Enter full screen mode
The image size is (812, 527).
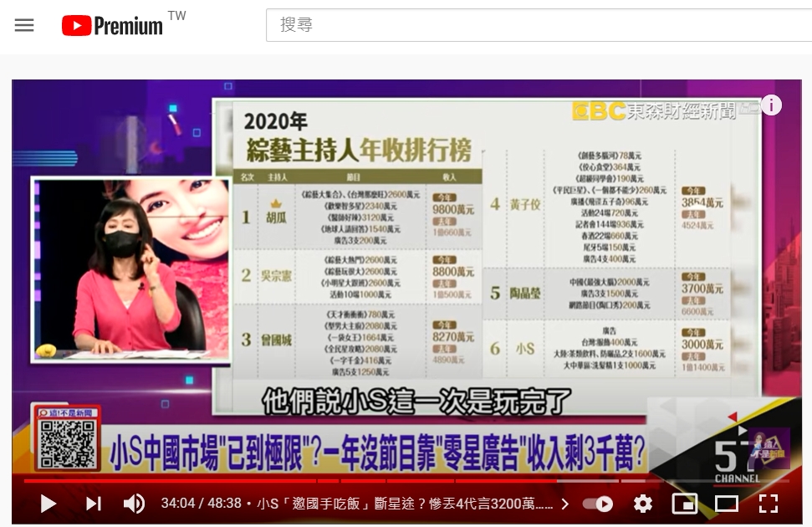(768, 504)
